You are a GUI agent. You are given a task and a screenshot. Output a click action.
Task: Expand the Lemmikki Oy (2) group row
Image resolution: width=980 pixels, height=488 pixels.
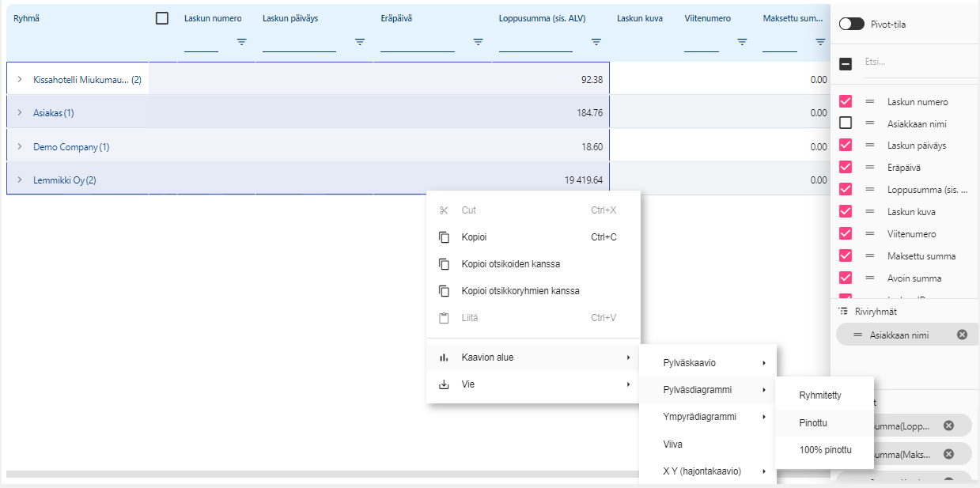click(20, 180)
